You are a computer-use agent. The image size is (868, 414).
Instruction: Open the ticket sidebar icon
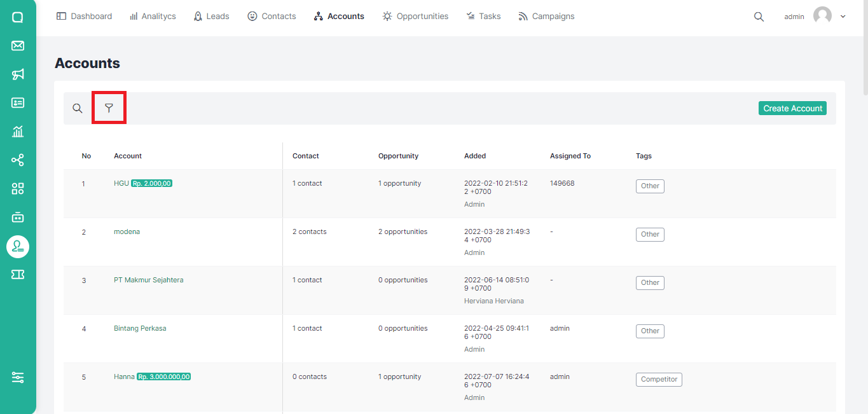click(x=18, y=274)
